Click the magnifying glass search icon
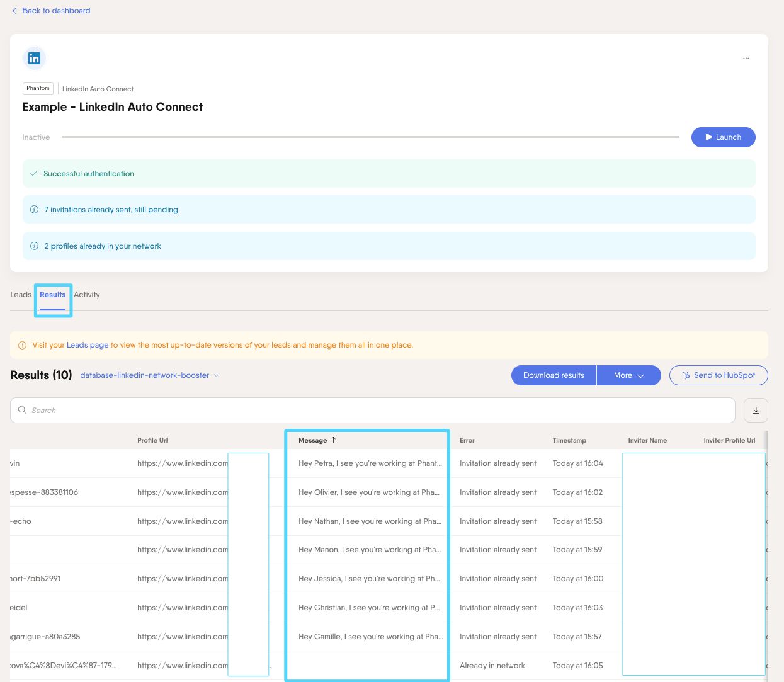This screenshot has width=784, height=682. (x=22, y=410)
